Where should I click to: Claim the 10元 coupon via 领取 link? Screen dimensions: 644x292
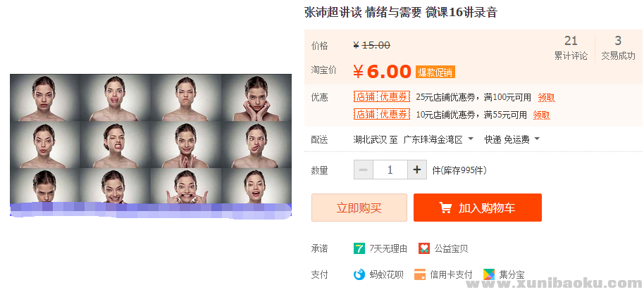click(541, 115)
